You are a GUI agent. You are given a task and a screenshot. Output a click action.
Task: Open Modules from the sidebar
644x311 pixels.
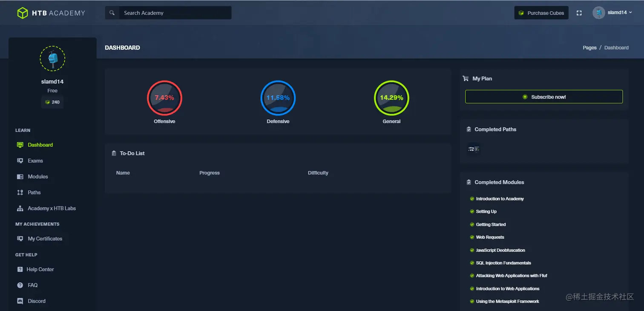point(38,176)
